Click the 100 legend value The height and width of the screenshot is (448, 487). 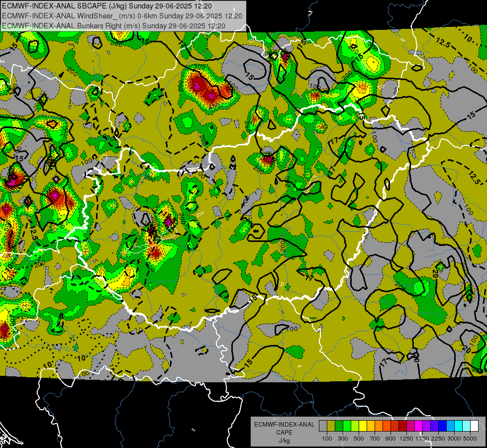click(327, 439)
